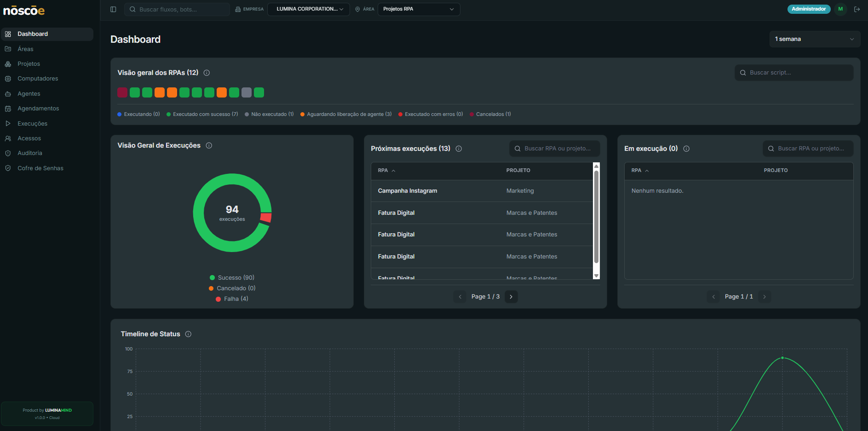Viewport: 868px width, 431px height.
Task: Go to previous page of Próximas execuções
Action: point(460,297)
